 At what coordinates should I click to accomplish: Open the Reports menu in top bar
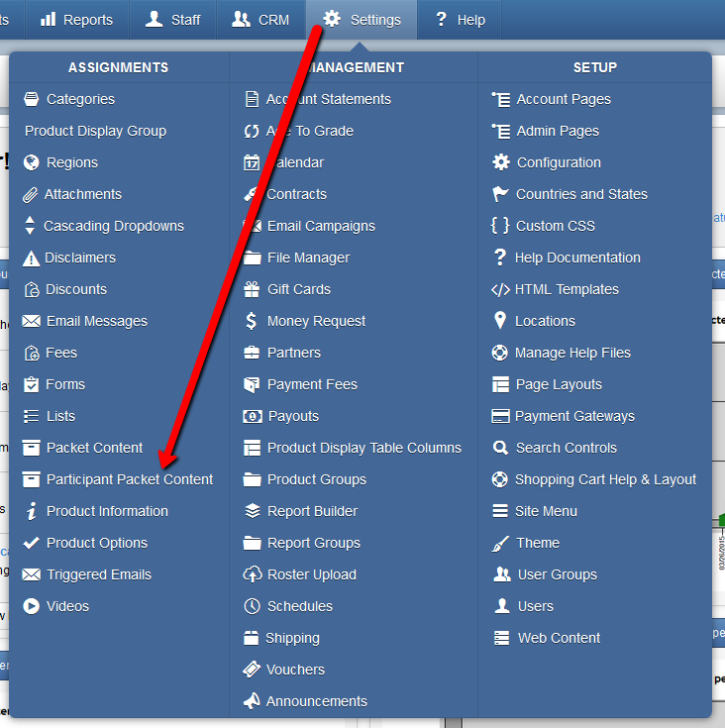[77, 20]
